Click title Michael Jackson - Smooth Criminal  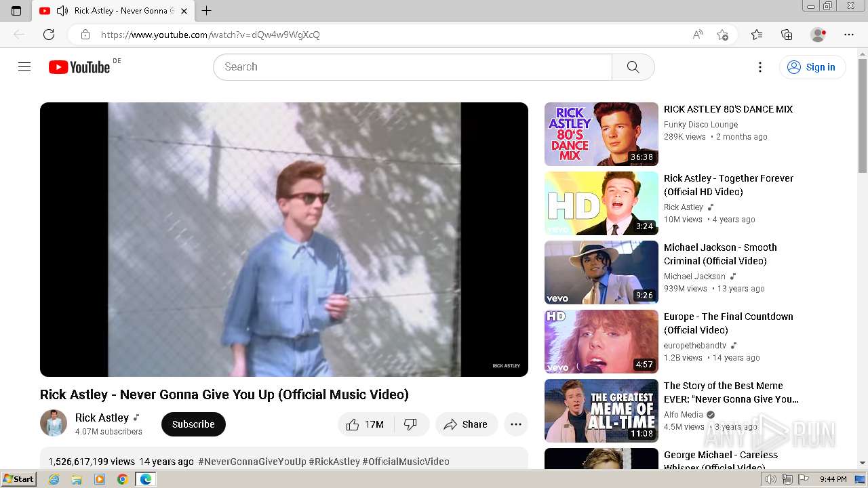click(720, 254)
